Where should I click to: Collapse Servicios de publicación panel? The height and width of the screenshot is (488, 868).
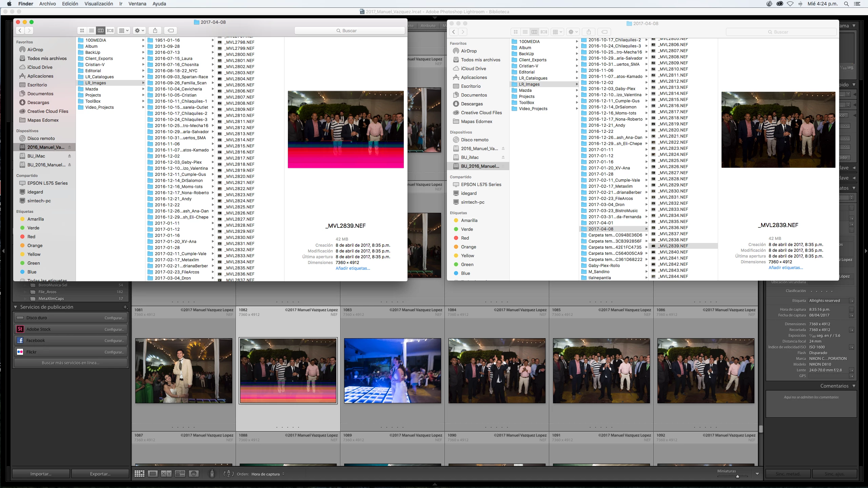pyautogui.click(x=16, y=307)
